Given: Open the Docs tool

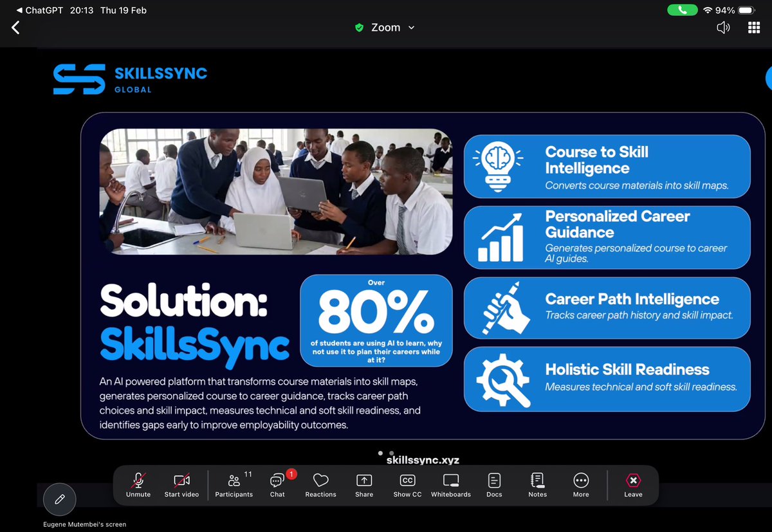Looking at the screenshot, I should click(x=494, y=485).
